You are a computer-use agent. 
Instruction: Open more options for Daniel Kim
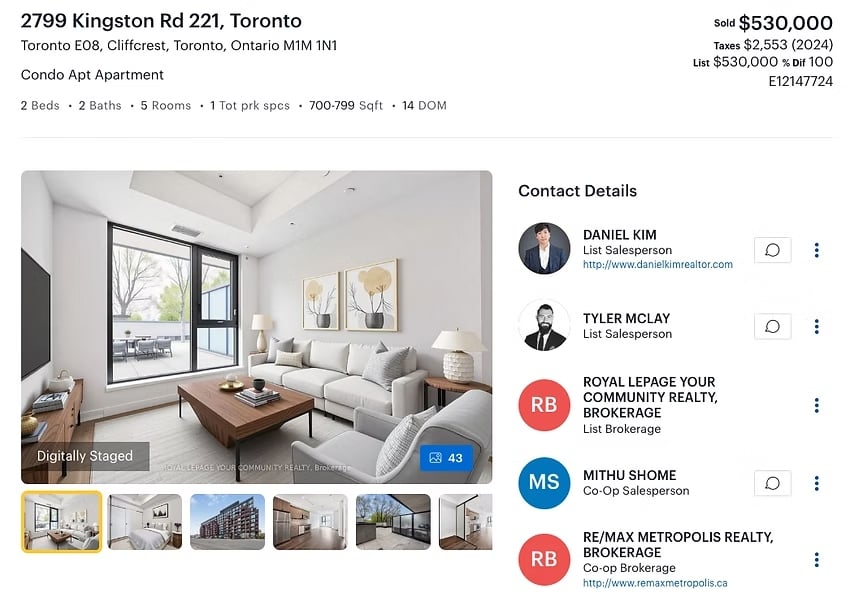tap(816, 250)
